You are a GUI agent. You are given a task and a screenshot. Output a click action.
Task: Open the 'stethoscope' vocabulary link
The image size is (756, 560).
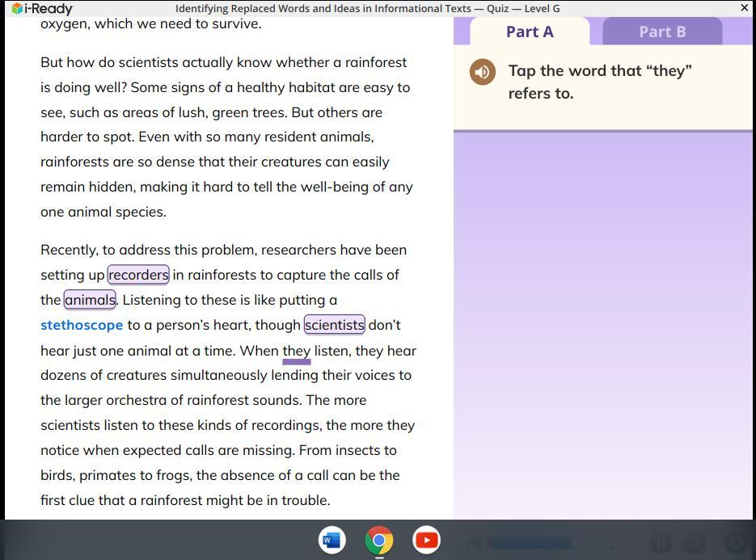[82, 326]
